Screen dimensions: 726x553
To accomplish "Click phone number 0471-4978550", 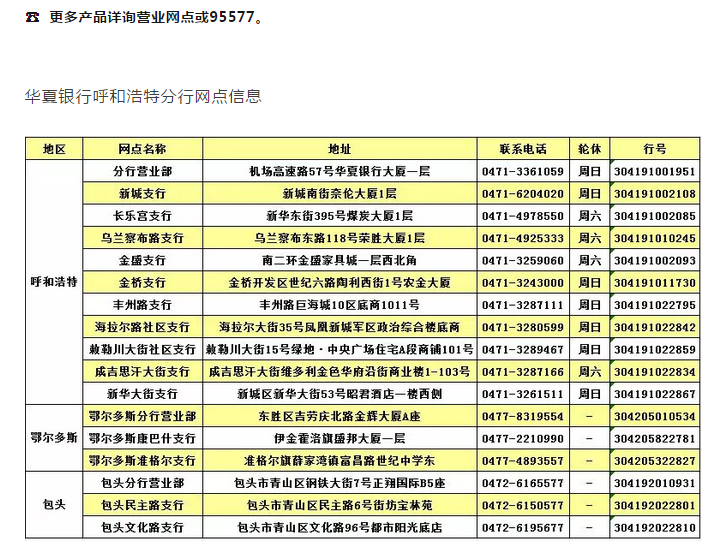I will pyautogui.click(x=523, y=216).
